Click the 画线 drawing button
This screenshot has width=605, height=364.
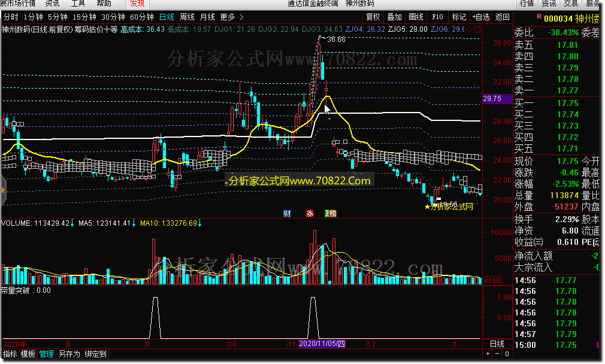tap(416, 17)
